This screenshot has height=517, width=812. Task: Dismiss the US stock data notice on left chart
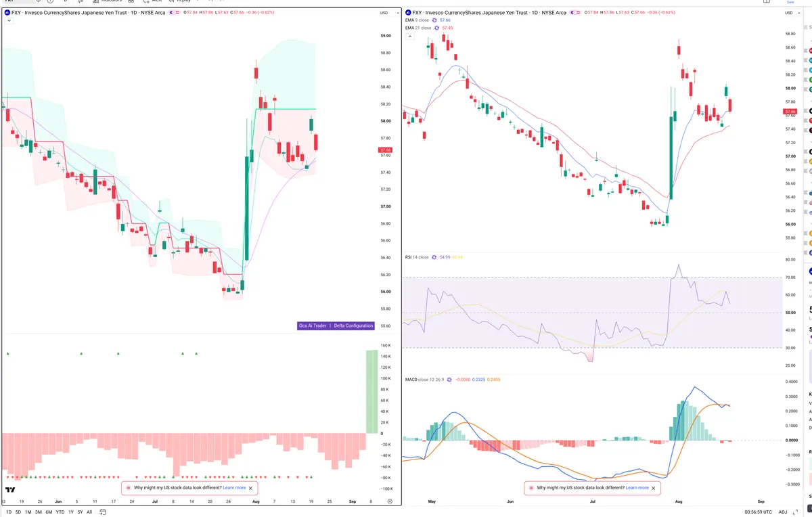coord(251,487)
